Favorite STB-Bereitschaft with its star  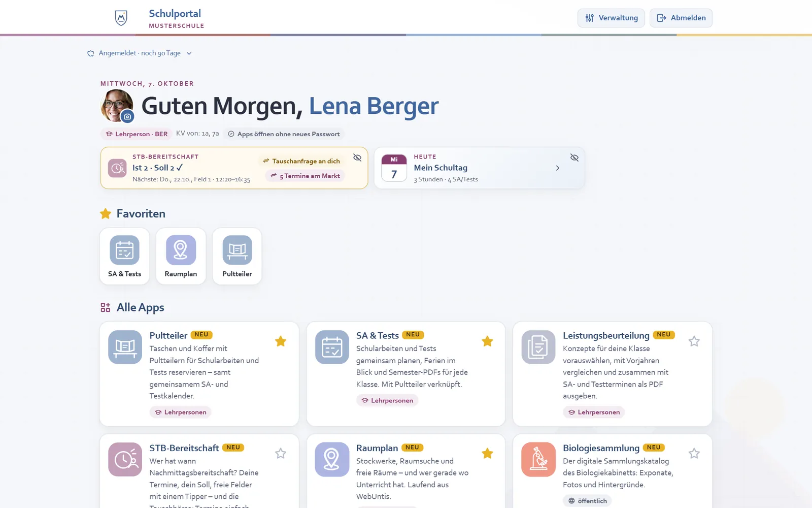tap(281, 453)
